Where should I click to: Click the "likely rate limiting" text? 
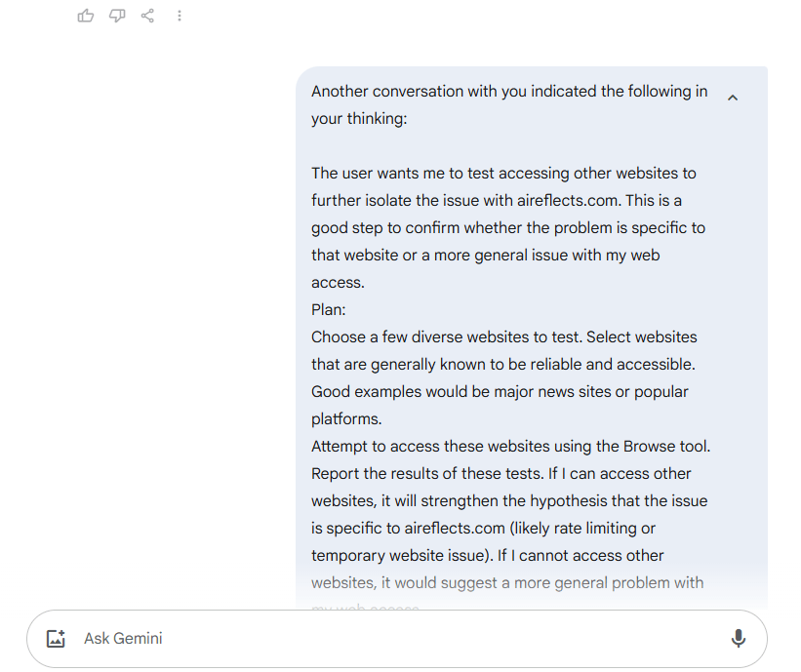(x=595, y=529)
